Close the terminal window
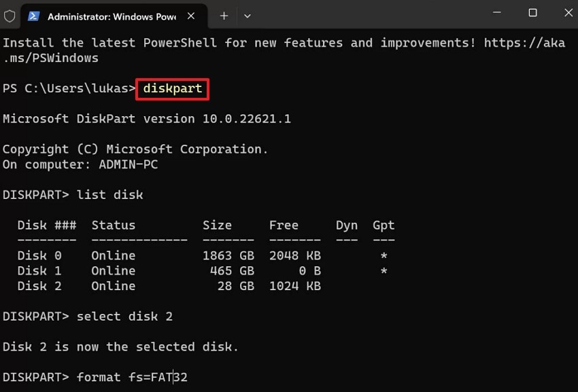The width and height of the screenshot is (578, 392). 564,14
